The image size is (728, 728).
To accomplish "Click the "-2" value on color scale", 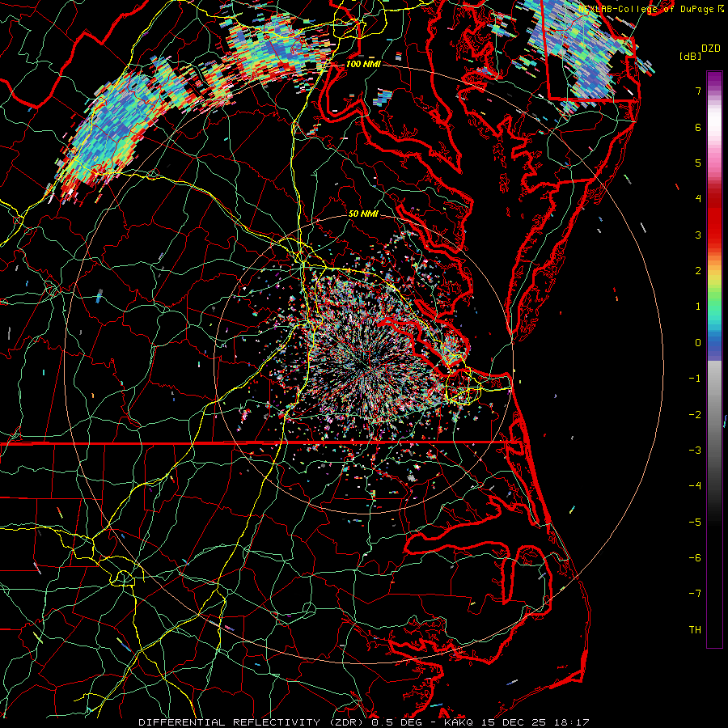I will pos(695,415).
